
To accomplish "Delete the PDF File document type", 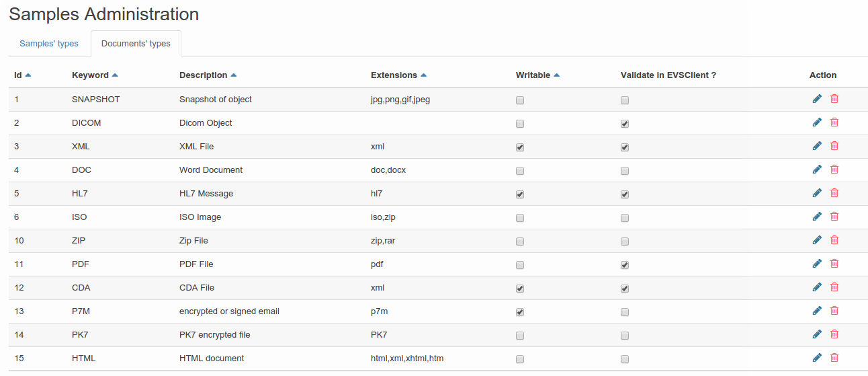I will click(x=834, y=264).
